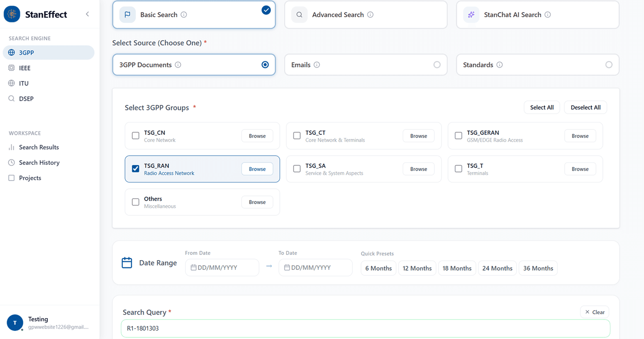Open the To Date picker field
644x339 pixels.
(x=315, y=268)
